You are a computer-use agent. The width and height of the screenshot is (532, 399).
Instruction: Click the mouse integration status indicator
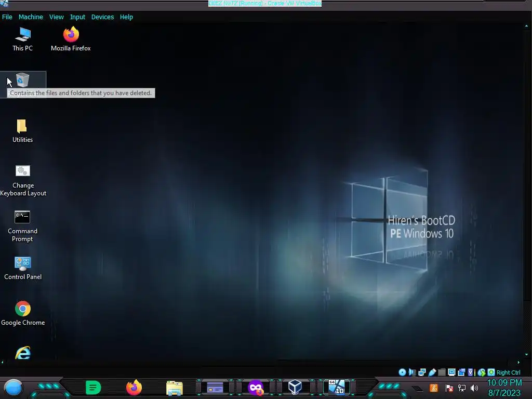[x=482, y=373]
